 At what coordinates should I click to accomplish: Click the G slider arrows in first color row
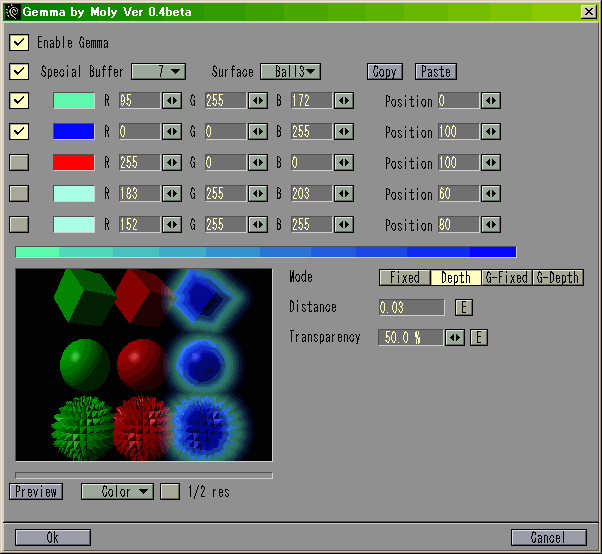(258, 101)
